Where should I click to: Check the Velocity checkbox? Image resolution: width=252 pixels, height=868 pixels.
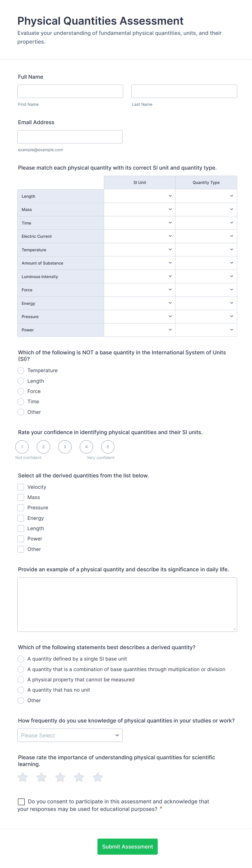21,487
